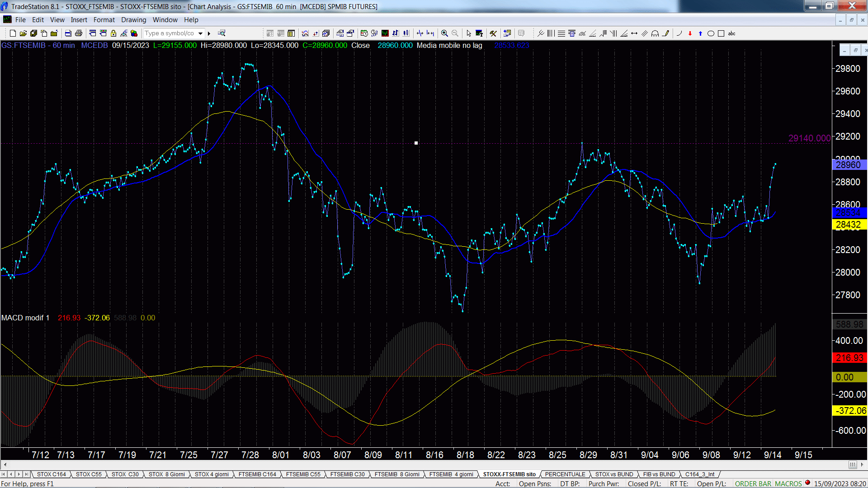Click the Zoom In magnifier icon
Viewport: 868px width, 488px height.
click(445, 33)
